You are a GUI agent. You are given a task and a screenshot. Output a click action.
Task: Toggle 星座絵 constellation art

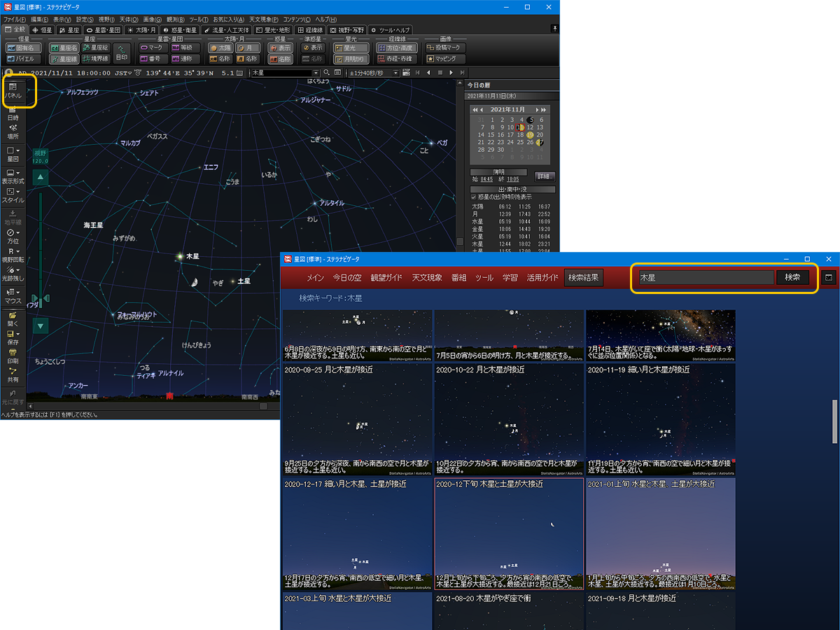click(x=96, y=48)
